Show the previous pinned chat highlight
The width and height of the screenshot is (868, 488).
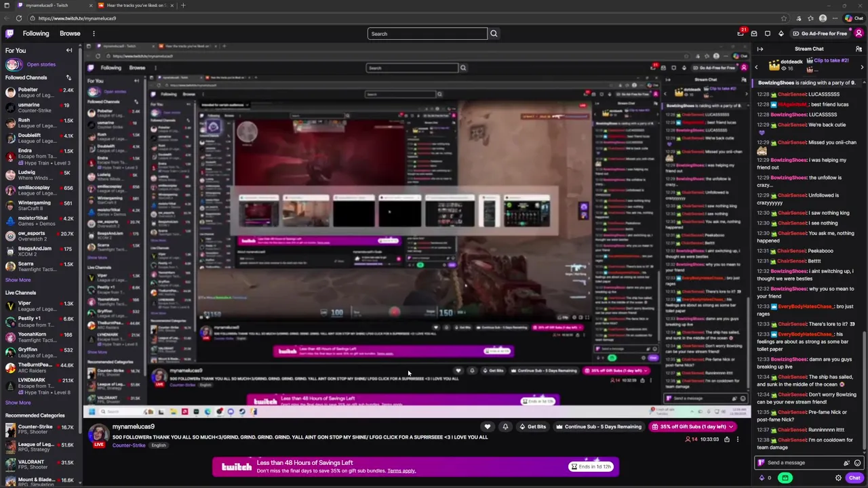(756, 67)
